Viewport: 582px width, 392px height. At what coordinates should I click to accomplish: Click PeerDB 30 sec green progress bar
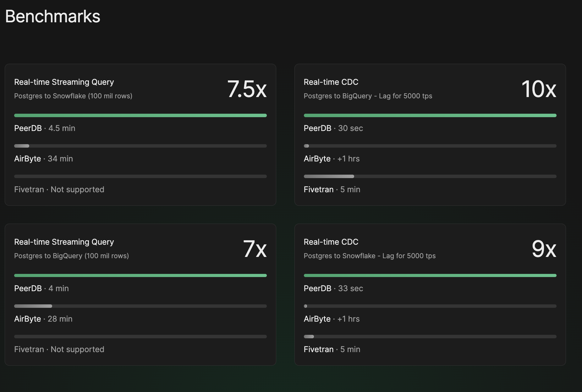pos(430,116)
